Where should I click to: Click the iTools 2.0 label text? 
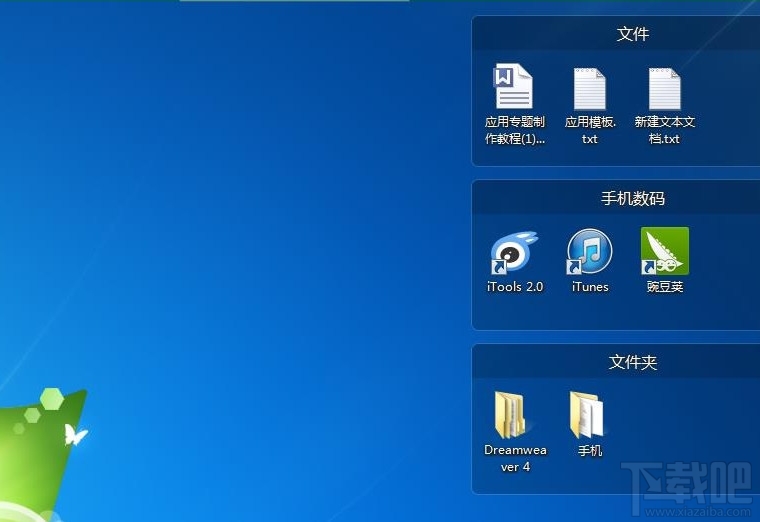pos(515,286)
